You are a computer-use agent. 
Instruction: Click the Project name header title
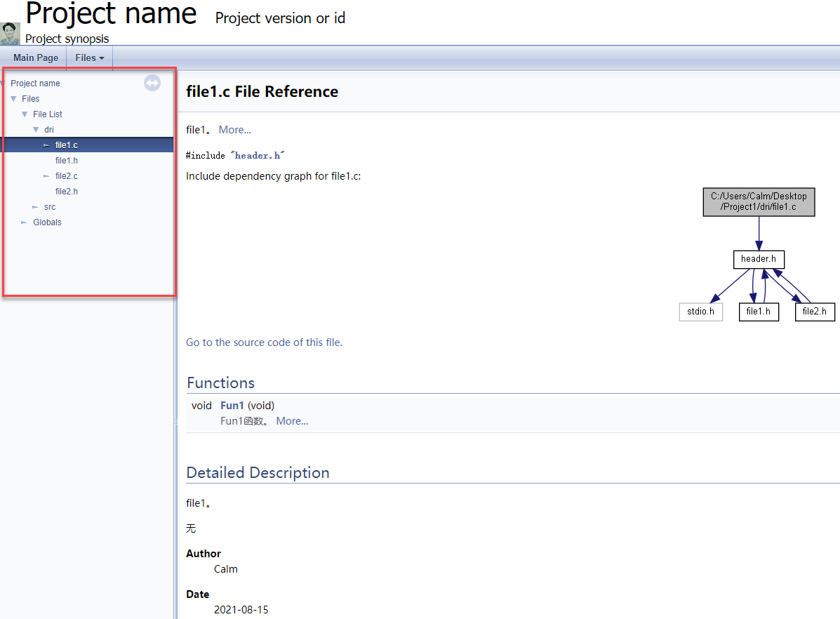coord(111,13)
